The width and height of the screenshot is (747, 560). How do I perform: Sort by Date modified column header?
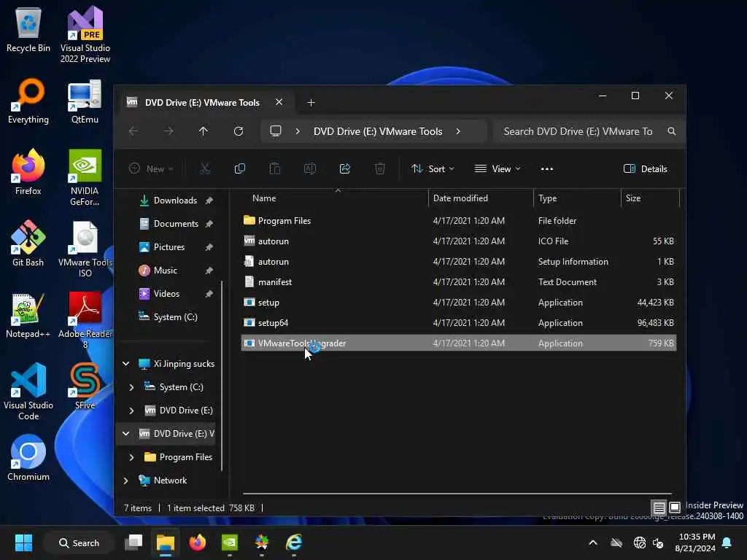pyautogui.click(x=481, y=198)
